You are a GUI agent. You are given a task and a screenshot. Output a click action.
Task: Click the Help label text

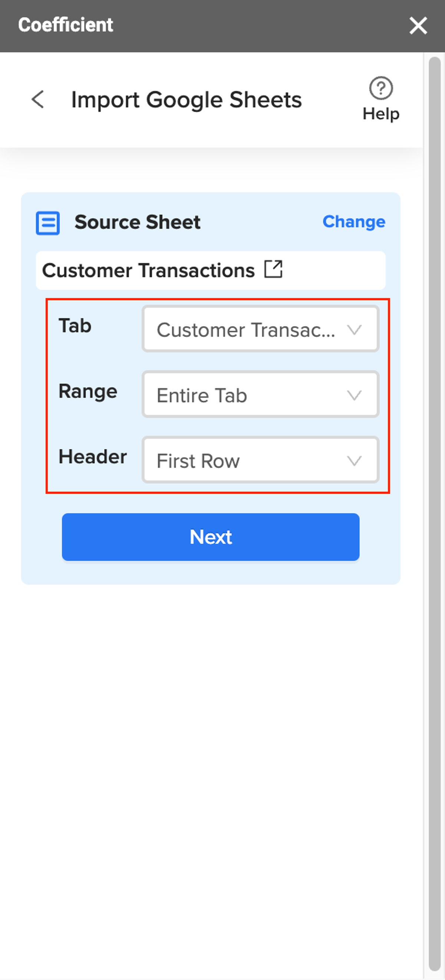point(381,114)
